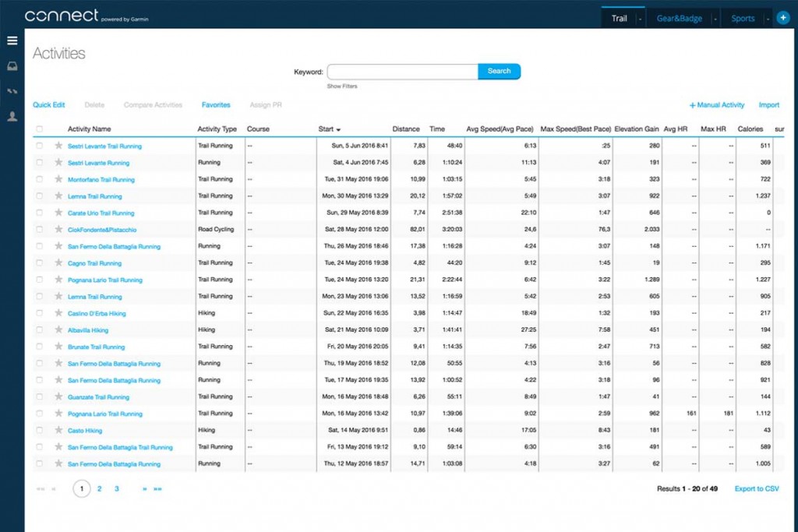Screen dimensions: 798x532
Task: Open the hamburger menu in the sidebar
Action: (x=12, y=41)
